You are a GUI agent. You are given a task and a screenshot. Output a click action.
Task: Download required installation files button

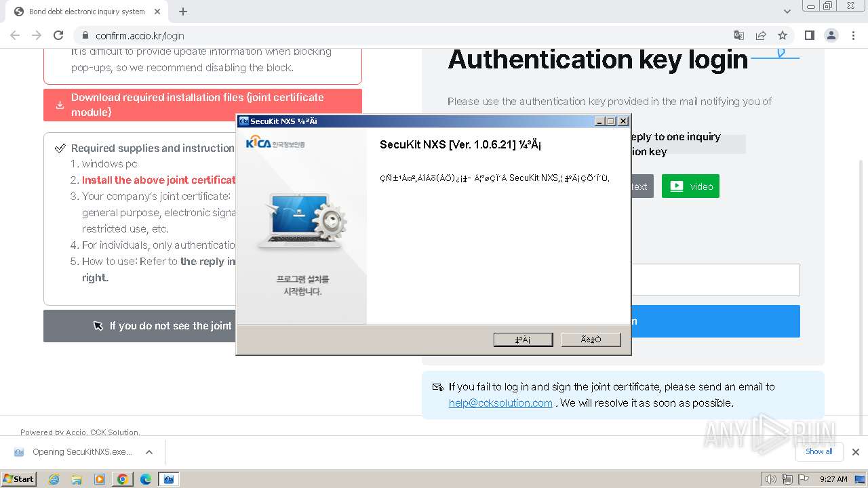[203, 105]
